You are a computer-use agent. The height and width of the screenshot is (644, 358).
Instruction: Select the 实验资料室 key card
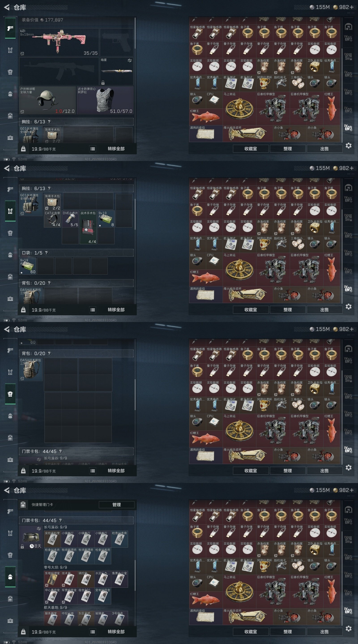52,539
